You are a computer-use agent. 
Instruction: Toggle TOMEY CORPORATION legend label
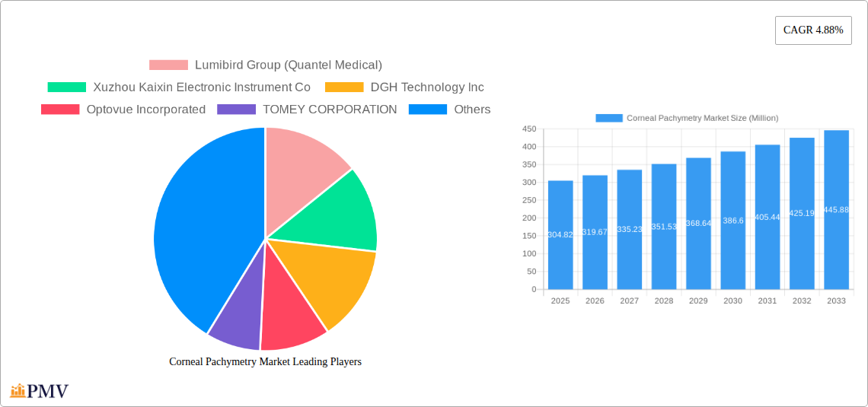pos(330,110)
